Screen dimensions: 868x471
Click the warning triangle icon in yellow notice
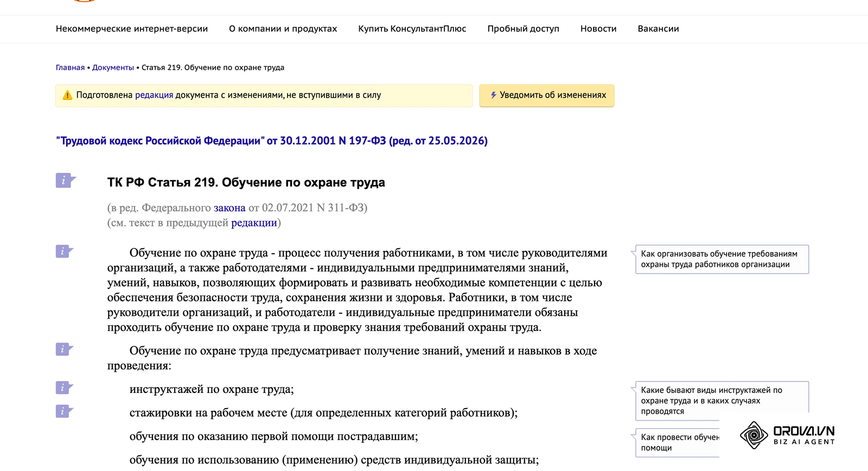click(x=67, y=95)
